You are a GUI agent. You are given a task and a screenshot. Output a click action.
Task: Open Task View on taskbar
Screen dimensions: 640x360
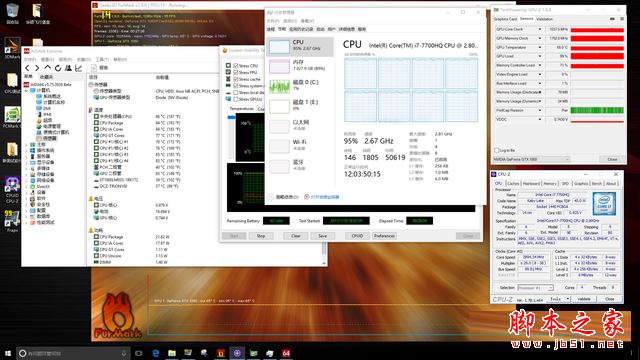(x=139, y=353)
